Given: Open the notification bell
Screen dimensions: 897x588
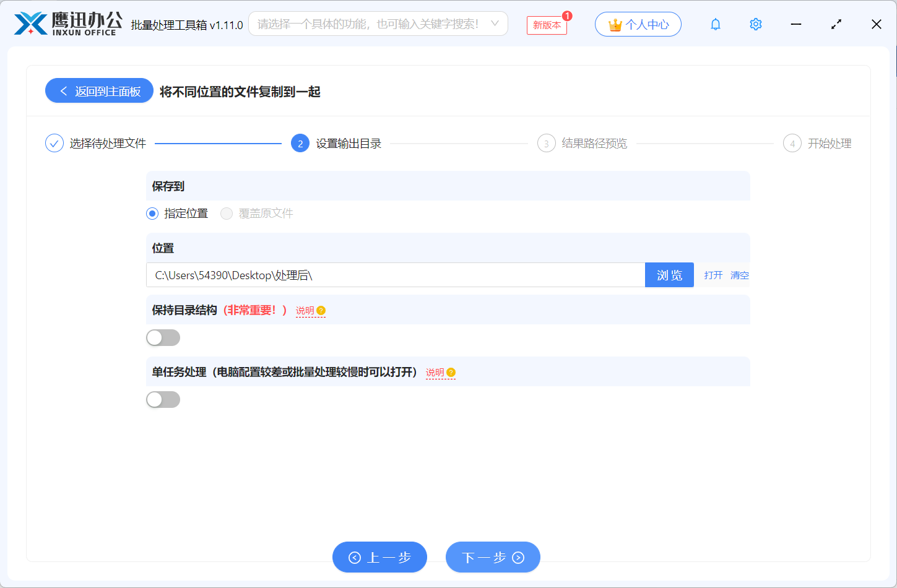Looking at the screenshot, I should click(x=716, y=24).
